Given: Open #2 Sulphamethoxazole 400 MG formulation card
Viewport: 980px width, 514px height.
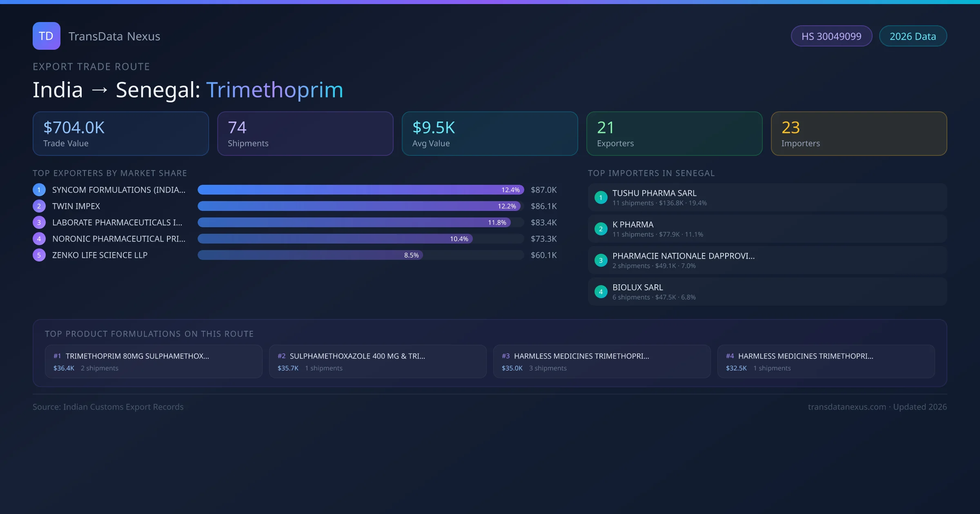Looking at the screenshot, I should (x=378, y=361).
